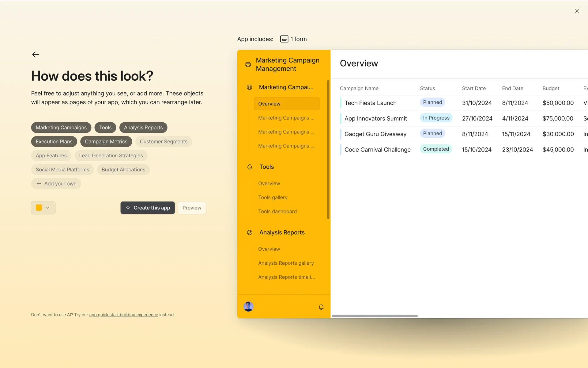Toggle on the Budget Allocations chip
588x368 pixels.
pyautogui.click(x=123, y=170)
